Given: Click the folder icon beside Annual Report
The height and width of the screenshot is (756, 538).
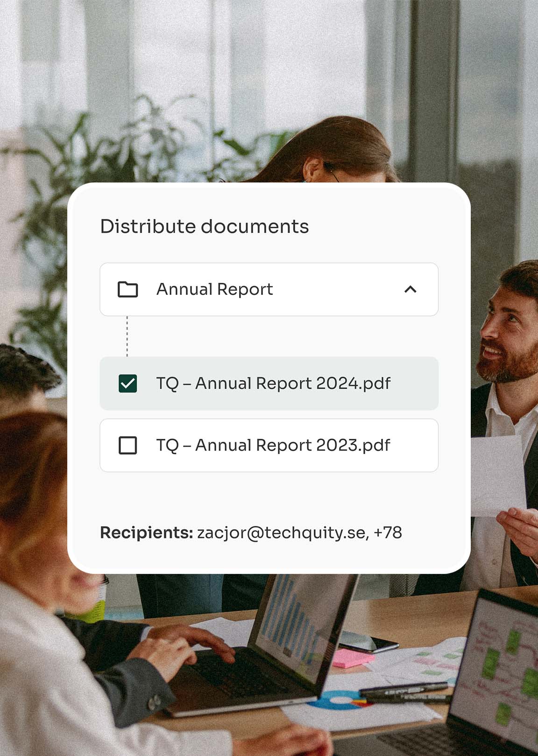Looking at the screenshot, I should click(127, 289).
